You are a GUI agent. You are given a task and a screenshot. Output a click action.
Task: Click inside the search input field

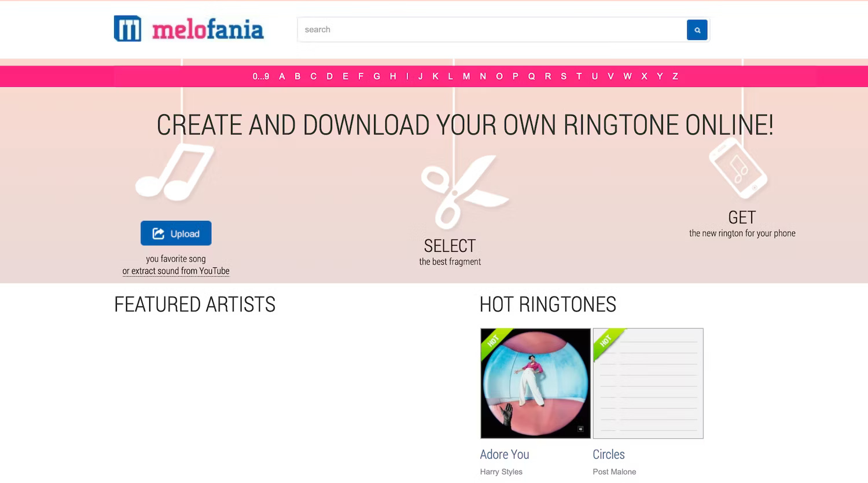[492, 30]
